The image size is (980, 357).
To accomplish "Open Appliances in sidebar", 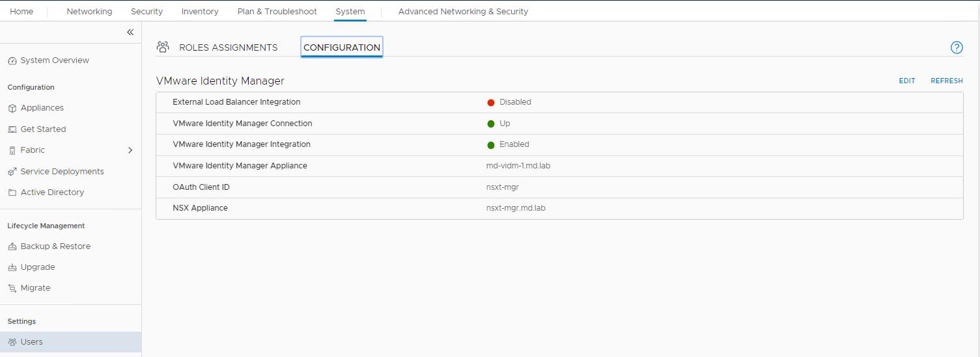I will pyautogui.click(x=42, y=108).
